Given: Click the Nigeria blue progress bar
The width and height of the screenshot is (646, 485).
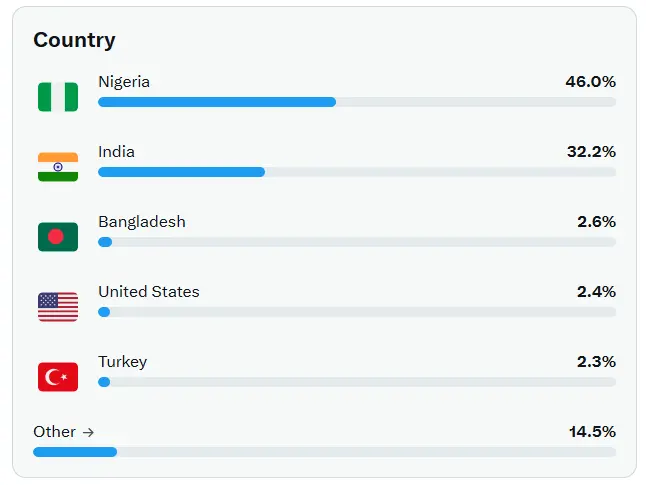Looking at the screenshot, I should coord(217,102).
